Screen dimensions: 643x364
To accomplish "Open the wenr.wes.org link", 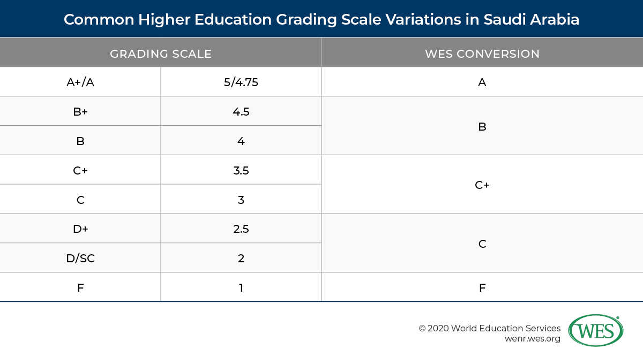I will pyautogui.click(x=532, y=339).
